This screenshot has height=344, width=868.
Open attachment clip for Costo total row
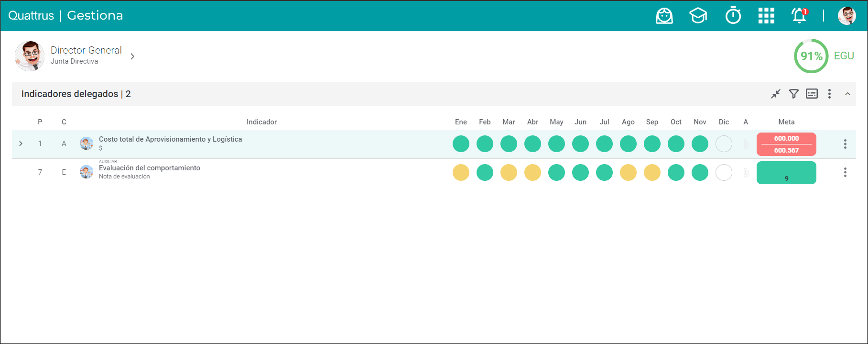(x=746, y=144)
